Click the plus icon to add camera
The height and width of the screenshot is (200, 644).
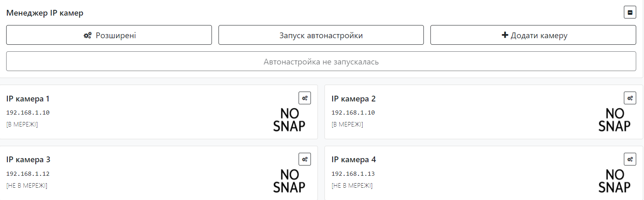point(505,35)
